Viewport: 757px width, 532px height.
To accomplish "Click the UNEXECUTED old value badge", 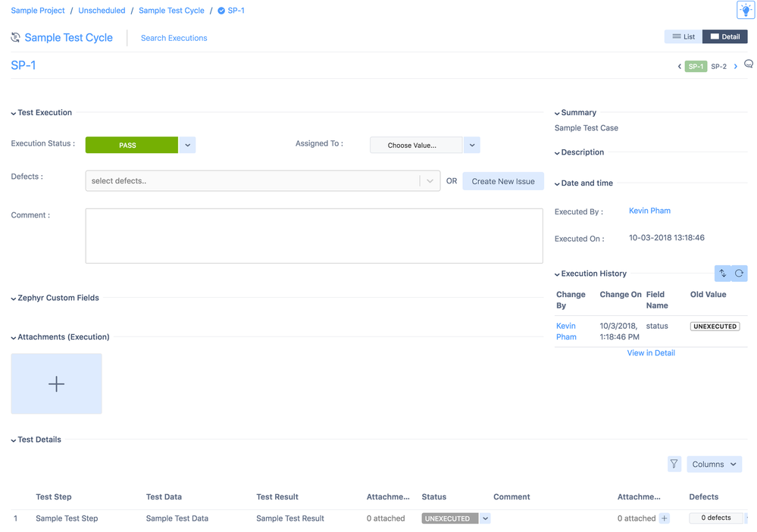I will (715, 327).
